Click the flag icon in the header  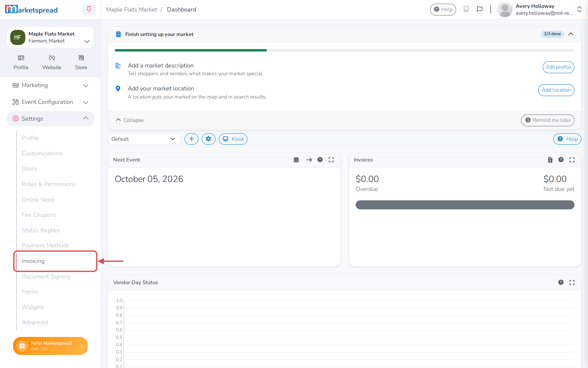(479, 9)
